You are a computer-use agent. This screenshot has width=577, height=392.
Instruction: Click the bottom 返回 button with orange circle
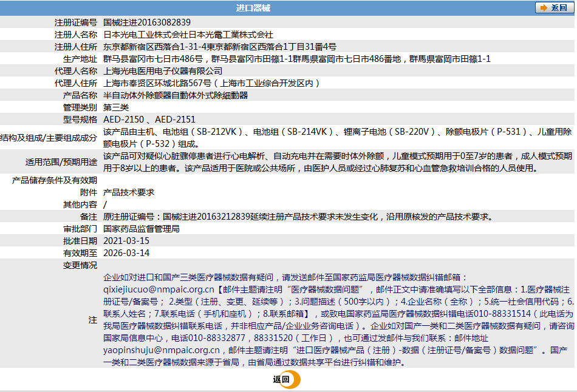point(286,379)
